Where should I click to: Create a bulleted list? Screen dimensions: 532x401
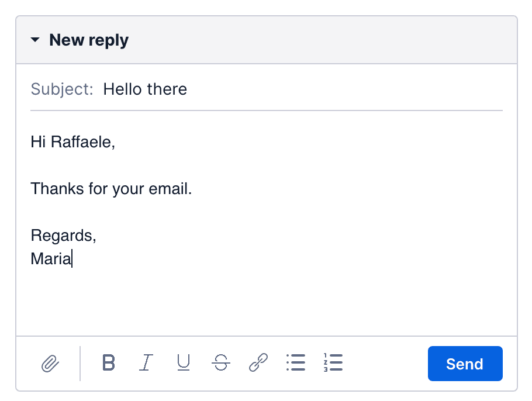click(x=296, y=363)
